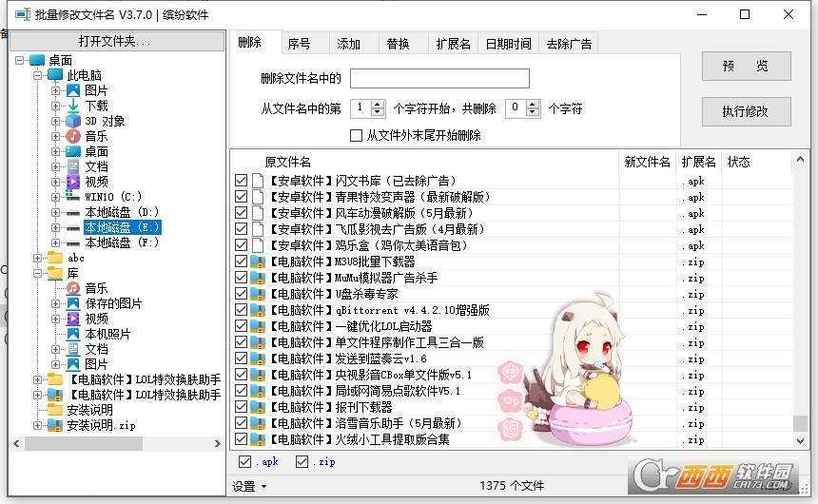The width and height of the screenshot is (818, 504).
Task: Click the zip icon of 安装说明.zip in tree
Action: pos(55,425)
